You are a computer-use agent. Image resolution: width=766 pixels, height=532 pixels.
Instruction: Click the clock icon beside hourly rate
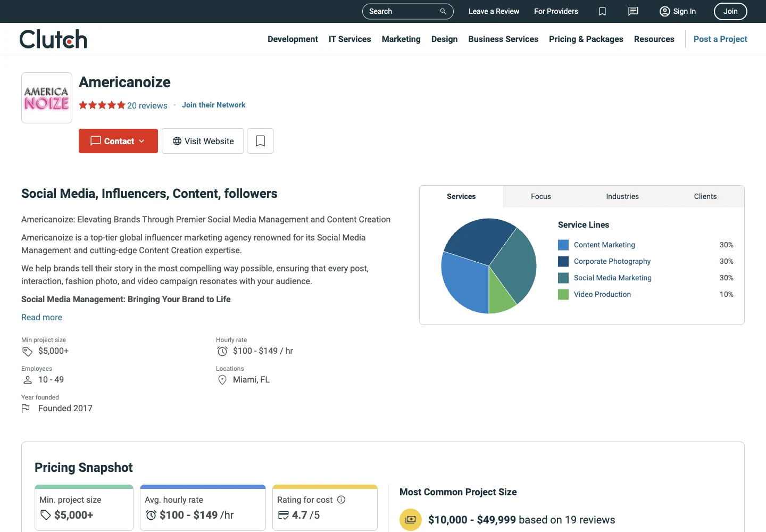[222, 351]
